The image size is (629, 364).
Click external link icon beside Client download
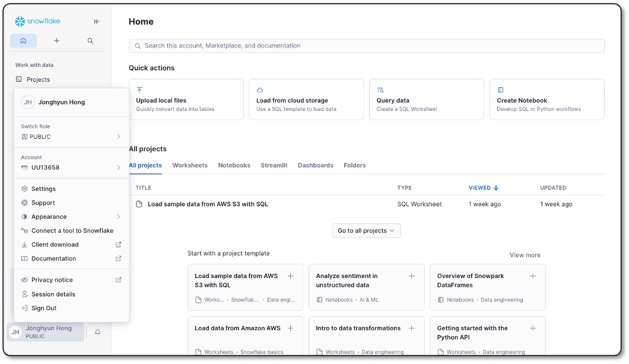tap(118, 244)
